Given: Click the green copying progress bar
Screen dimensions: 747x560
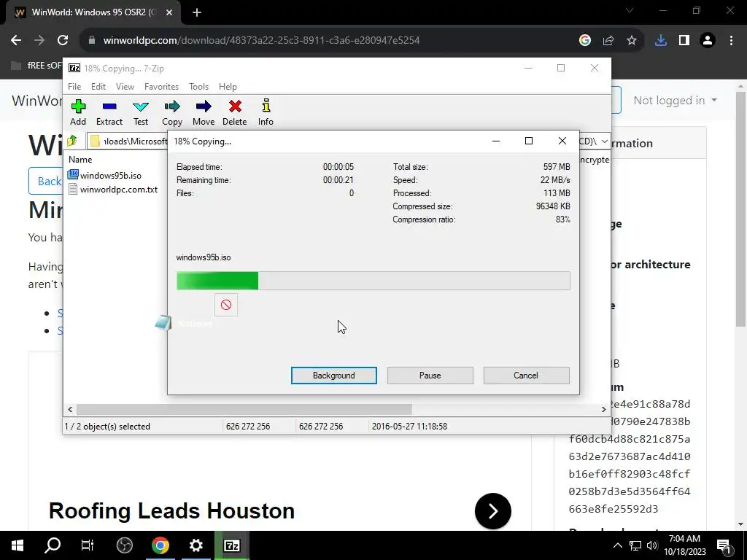Looking at the screenshot, I should tap(373, 281).
